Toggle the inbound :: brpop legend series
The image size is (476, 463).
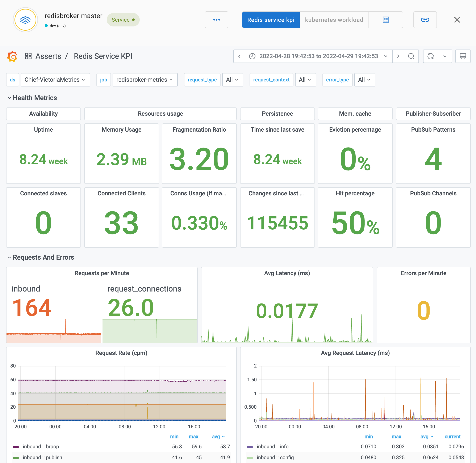coord(41,446)
